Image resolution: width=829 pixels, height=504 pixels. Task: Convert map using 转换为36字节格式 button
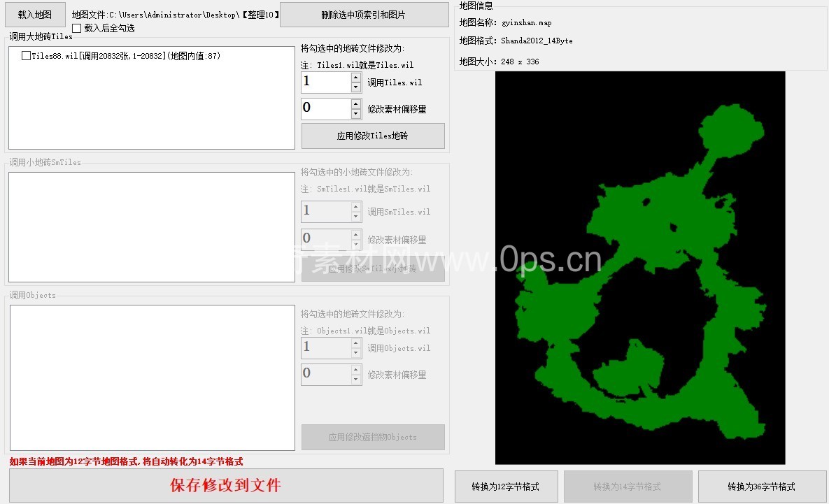point(761,487)
